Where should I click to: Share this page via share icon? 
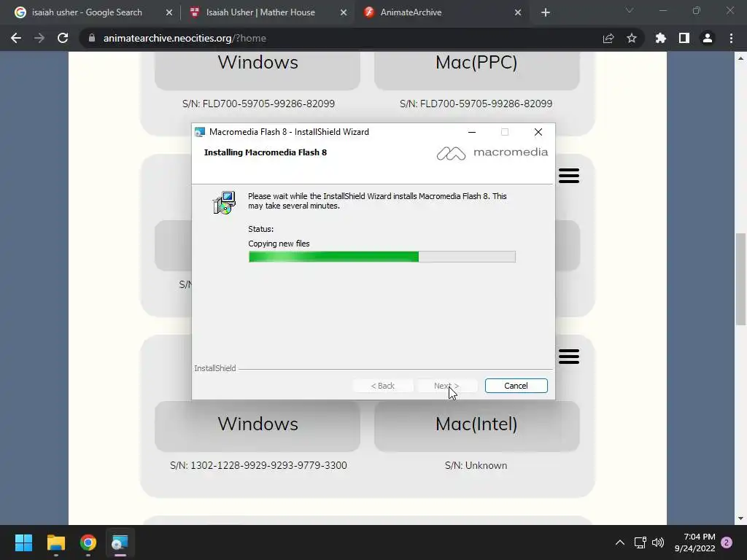608,38
